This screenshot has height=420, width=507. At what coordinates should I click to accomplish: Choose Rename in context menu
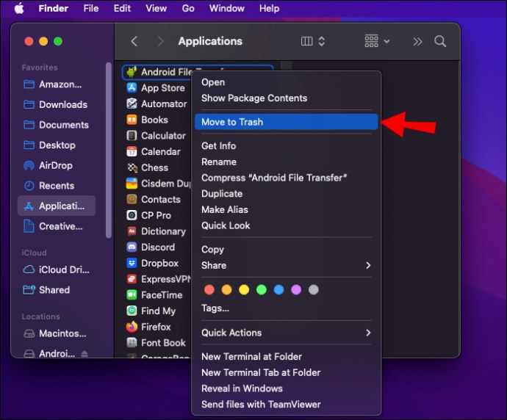point(286,162)
